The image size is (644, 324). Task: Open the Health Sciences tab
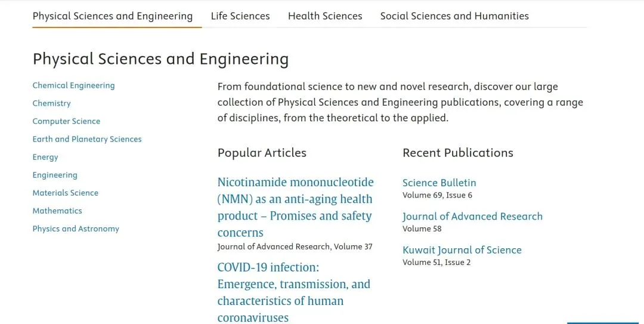coord(325,16)
